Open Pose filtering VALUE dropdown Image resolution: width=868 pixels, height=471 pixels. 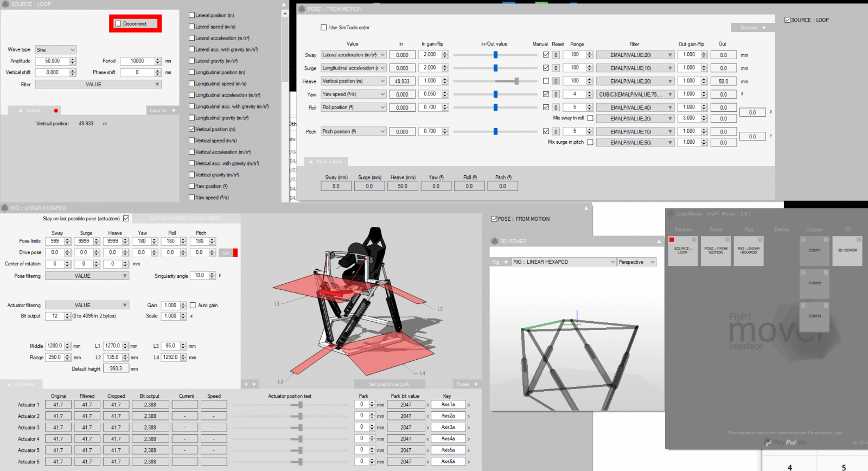click(x=87, y=276)
